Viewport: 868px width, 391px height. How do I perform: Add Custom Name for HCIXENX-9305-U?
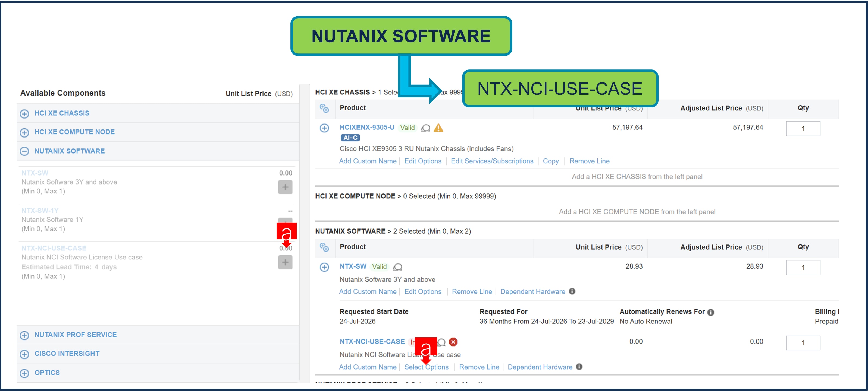(x=368, y=161)
